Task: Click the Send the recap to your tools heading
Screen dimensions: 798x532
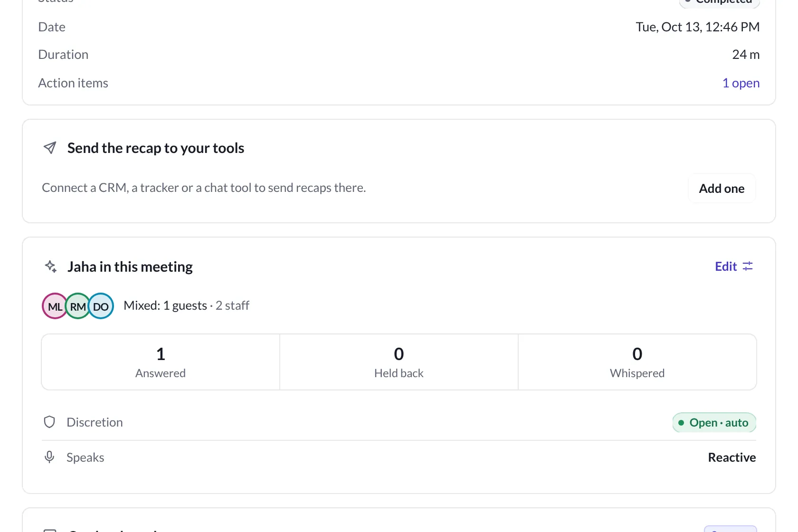Action: pyautogui.click(x=156, y=148)
